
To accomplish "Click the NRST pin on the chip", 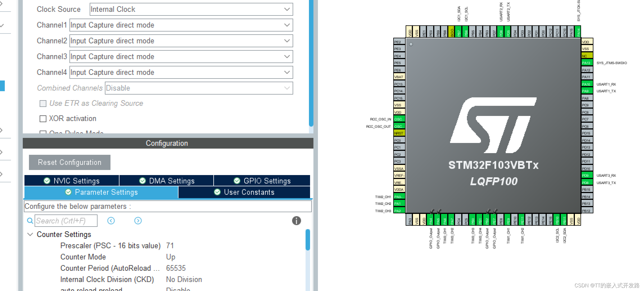I will 399,133.
